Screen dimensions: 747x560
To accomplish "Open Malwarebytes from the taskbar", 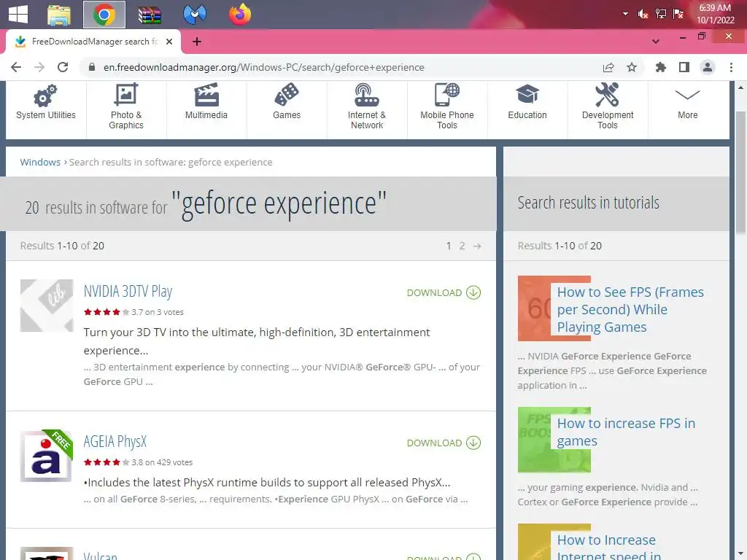I will click(194, 15).
